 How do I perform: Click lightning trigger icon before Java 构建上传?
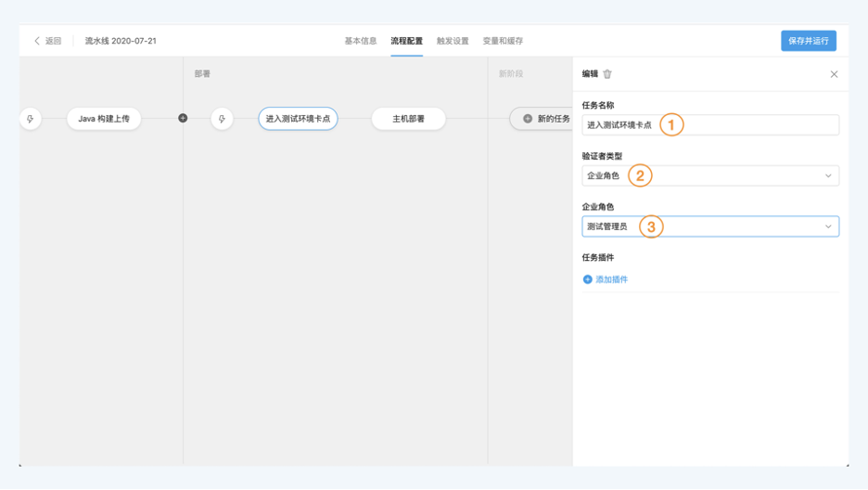31,119
